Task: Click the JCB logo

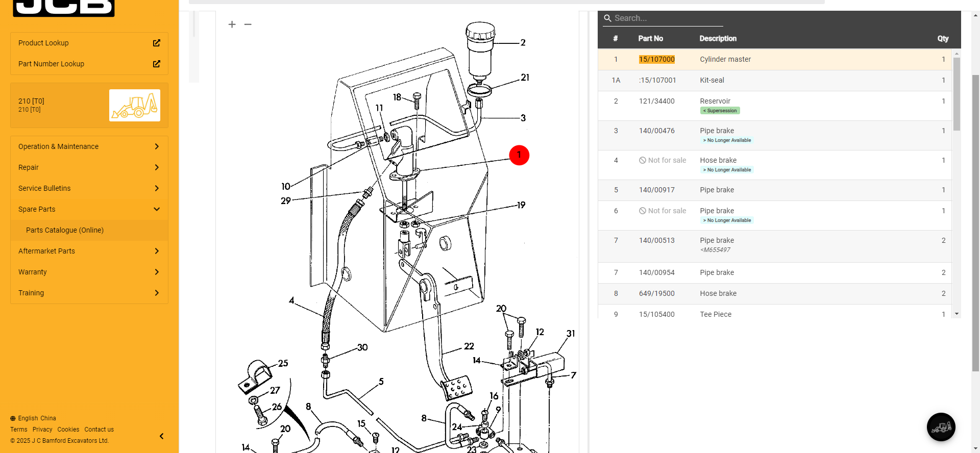Action: 64,8
